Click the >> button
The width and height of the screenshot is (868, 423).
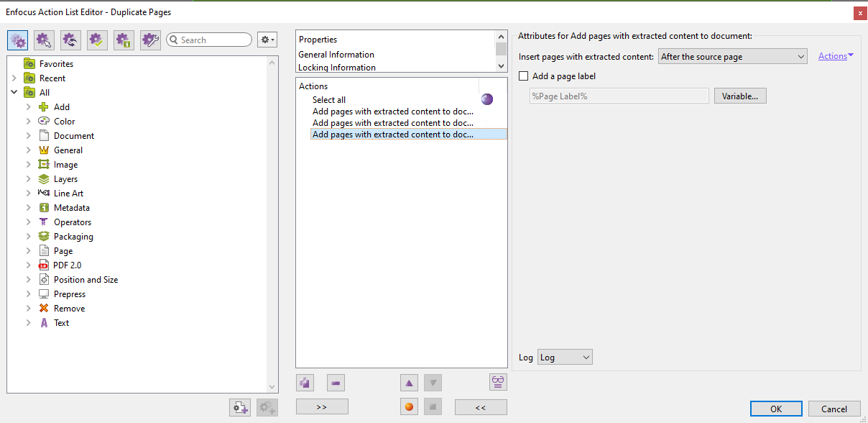[x=322, y=407]
